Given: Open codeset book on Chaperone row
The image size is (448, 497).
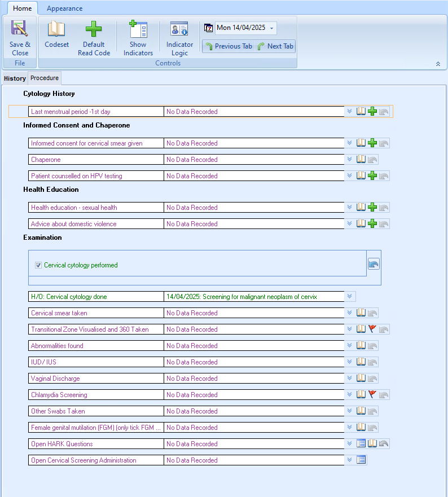Looking at the screenshot, I should [361, 159].
